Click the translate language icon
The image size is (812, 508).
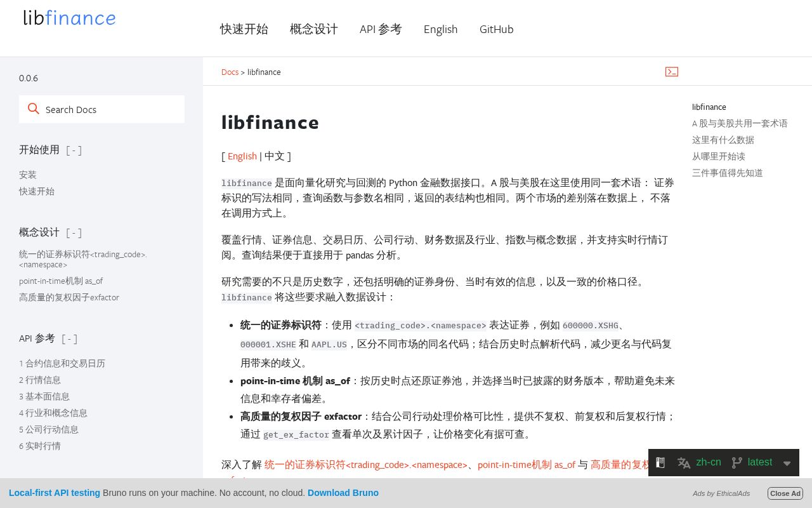684,463
